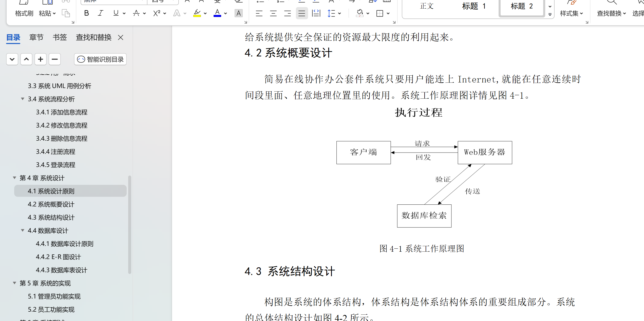Toggle the character border A icon
The width and height of the screenshot is (644, 321).
238,13
